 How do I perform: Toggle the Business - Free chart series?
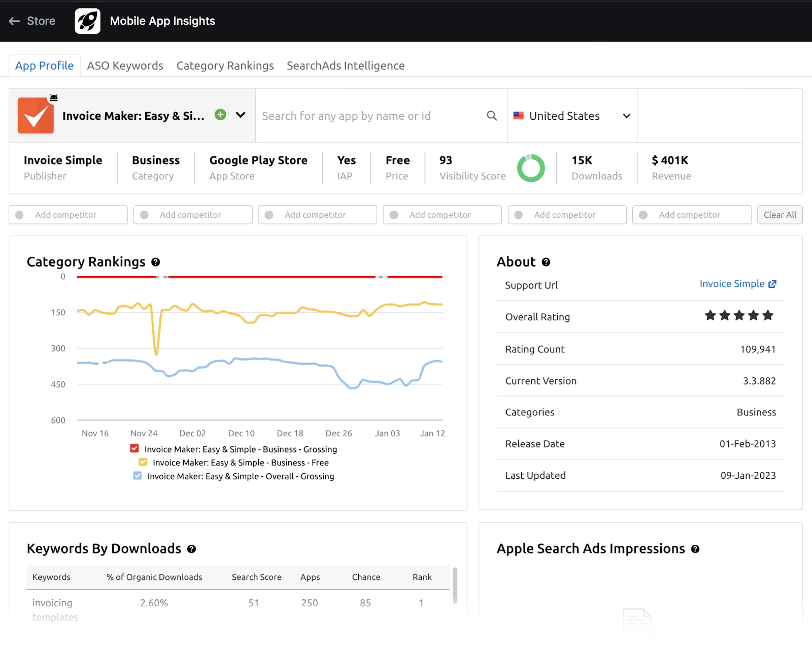click(142, 462)
